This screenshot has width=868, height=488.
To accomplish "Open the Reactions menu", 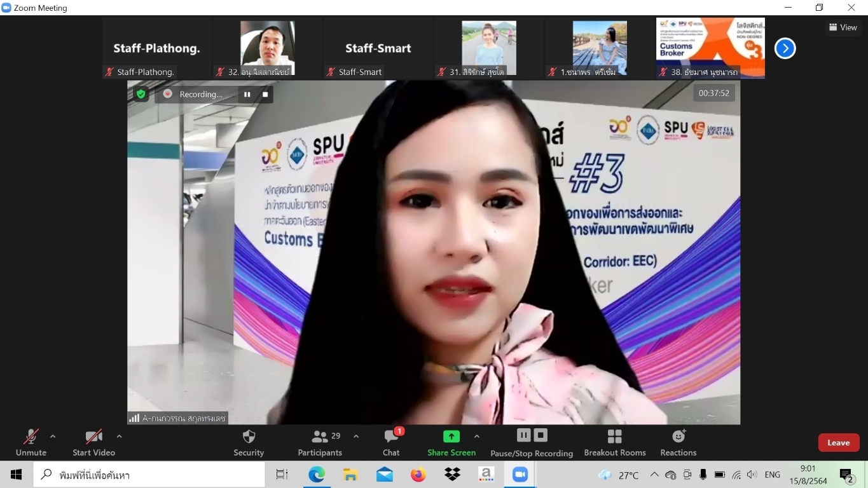I will coord(679,442).
